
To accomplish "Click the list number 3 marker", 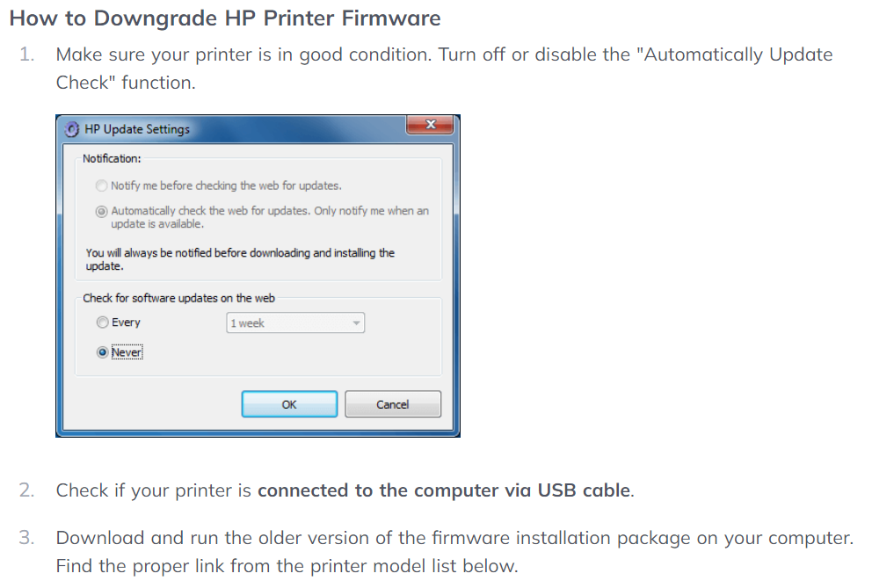I will (27, 538).
